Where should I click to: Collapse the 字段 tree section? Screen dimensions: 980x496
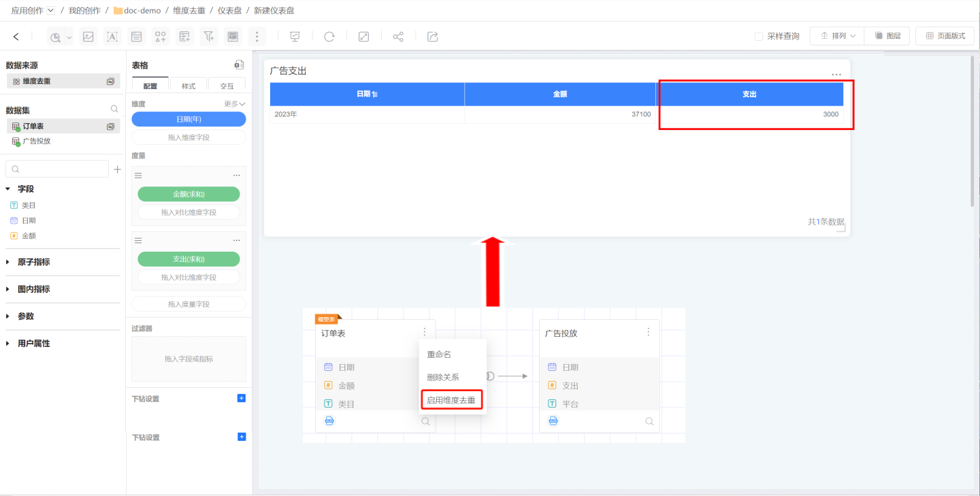[x=8, y=189]
